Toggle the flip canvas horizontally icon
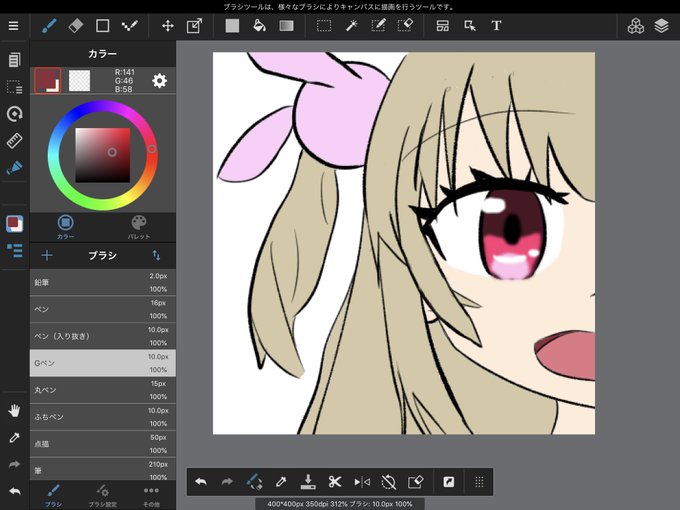This screenshot has width=680, height=510. [362, 482]
